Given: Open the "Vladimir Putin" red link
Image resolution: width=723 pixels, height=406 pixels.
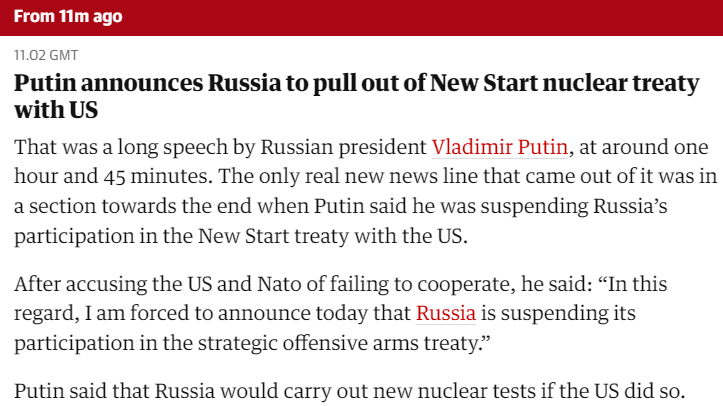Looking at the screenshot, I should click(500, 147).
